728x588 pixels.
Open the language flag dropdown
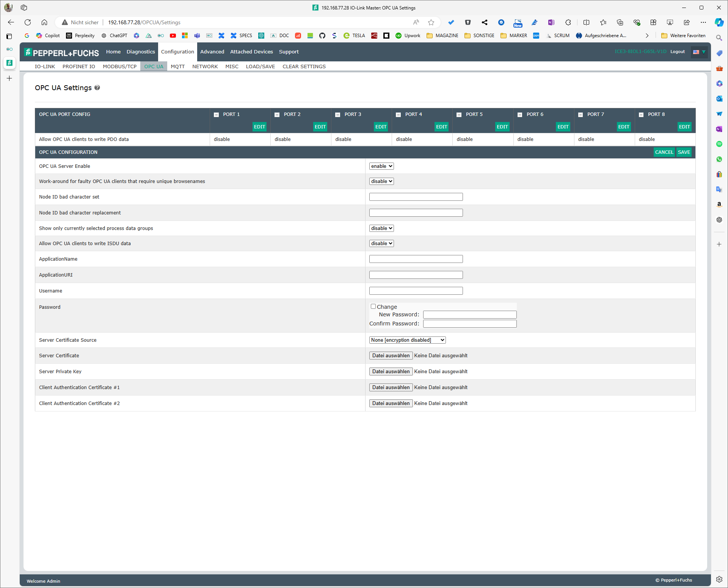click(x=699, y=52)
